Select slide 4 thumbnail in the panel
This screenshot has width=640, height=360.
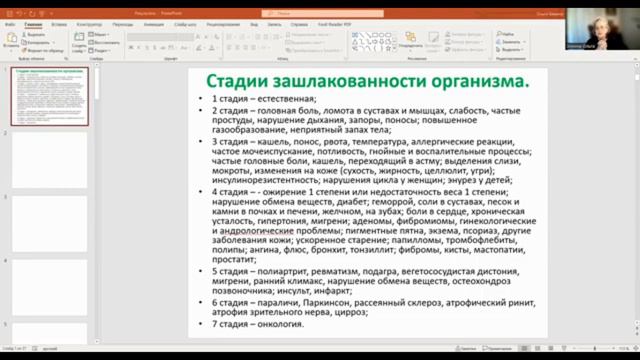(x=49, y=287)
